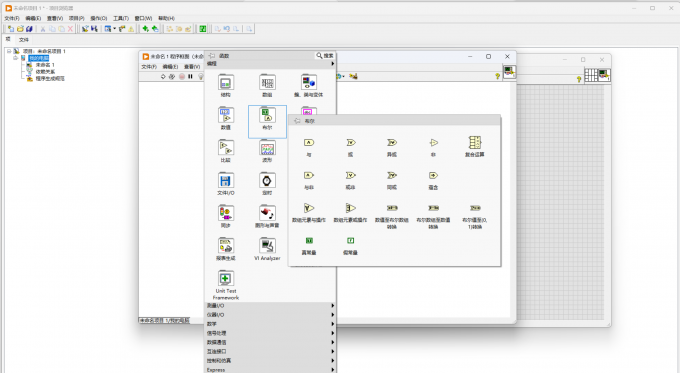Expand the Signal Processing (信号处理) category

point(271,333)
